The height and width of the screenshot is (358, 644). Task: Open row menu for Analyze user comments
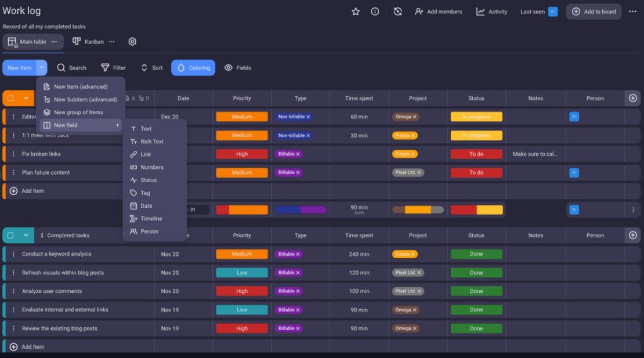pos(13,291)
